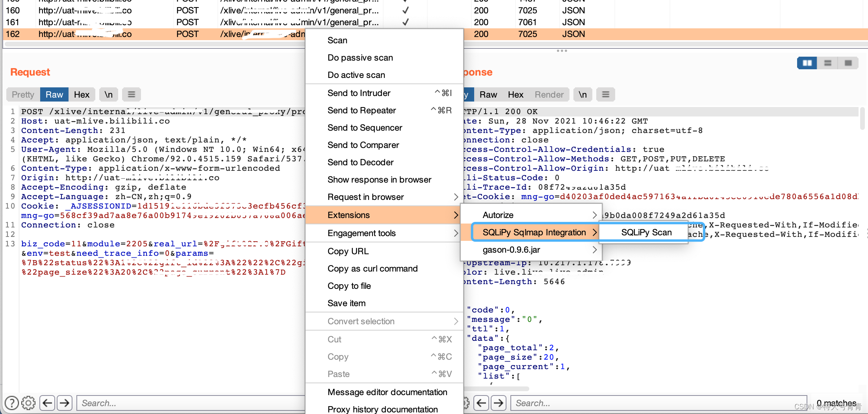Expand Engagement tools submenu
The image size is (868, 414).
tap(384, 233)
